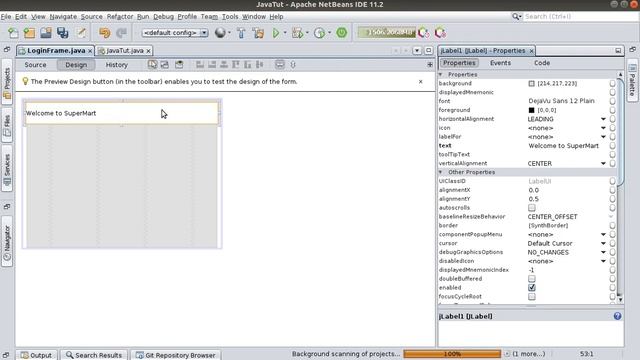The height and width of the screenshot is (360, 640).
Task: Click the Connection Mode icon in designer toolbar
Action: click(164, 64)
